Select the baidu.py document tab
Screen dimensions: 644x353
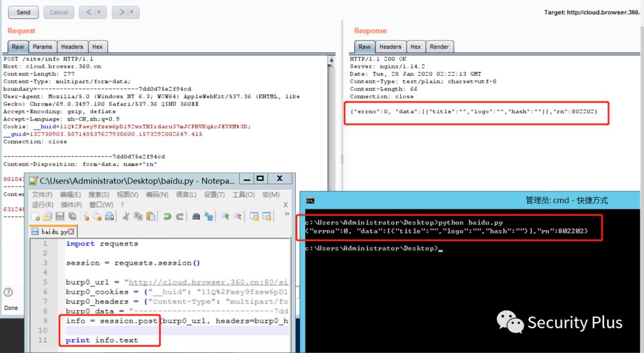pyautogui.click(x=54, y=232)
